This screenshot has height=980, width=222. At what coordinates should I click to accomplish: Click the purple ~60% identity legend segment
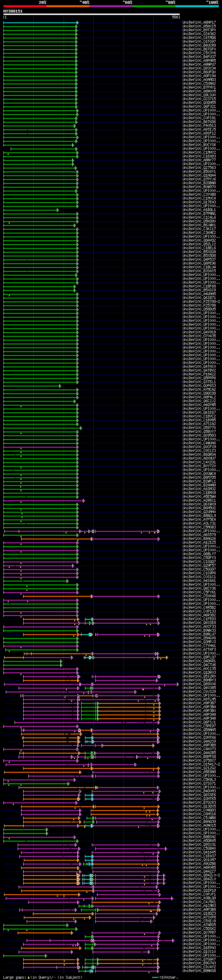click(111, 6)
